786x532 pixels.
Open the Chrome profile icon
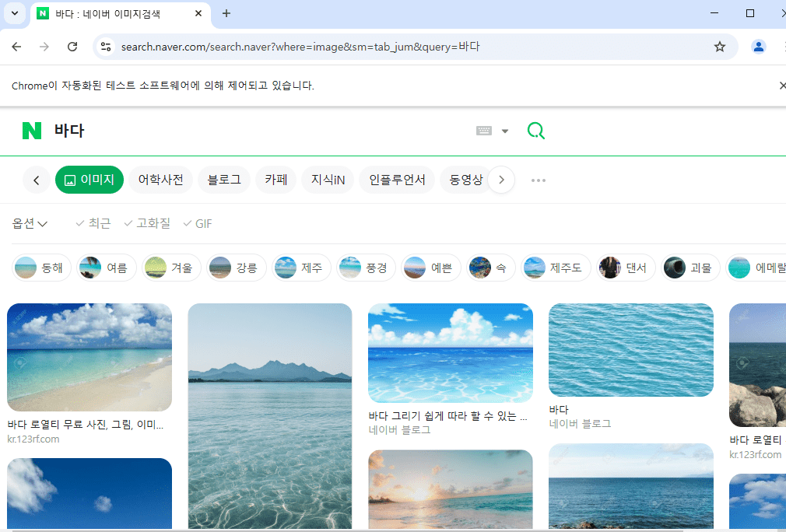[x=759, y=47]
